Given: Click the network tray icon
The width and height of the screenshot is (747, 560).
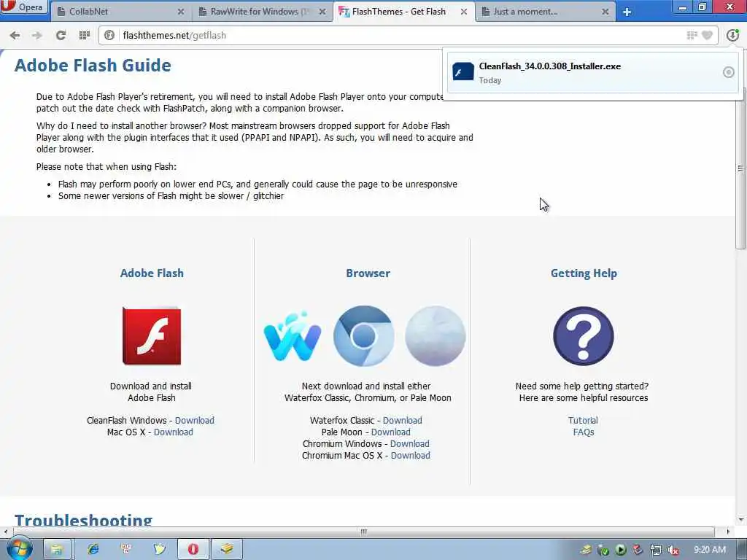Looking at the screenshot, I should (x=656, y=550).
